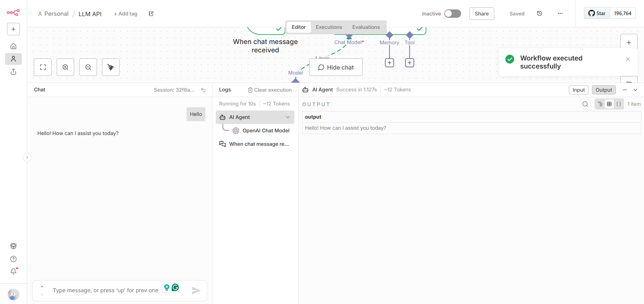The width and height of the screenshot is (644, 304).
Task: Switch the log view to Output
Action: (604, 90)
